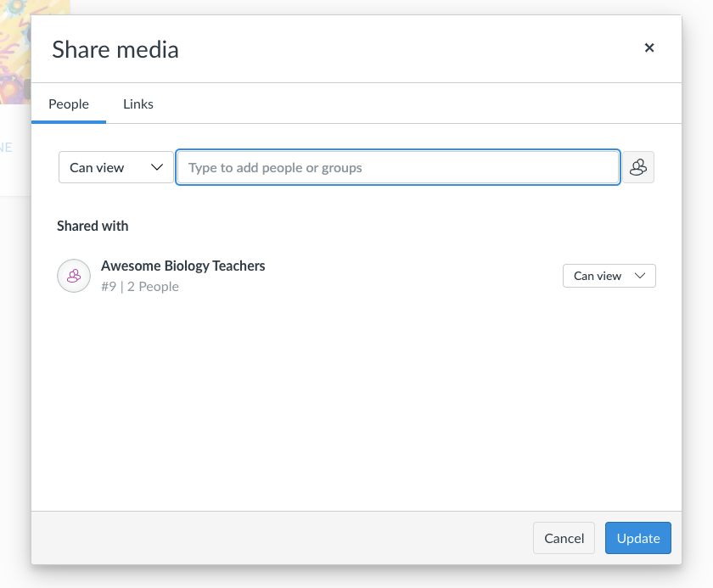Image resolution: width=713 pixels, height=588 pixels.
Task: Cancel the share media changes
Action: [564, 538]
